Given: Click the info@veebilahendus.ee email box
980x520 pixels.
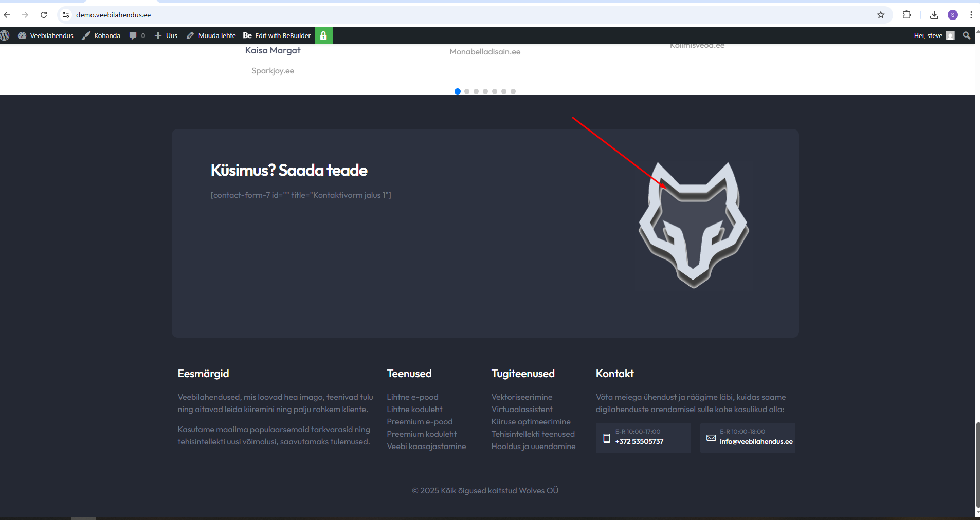Looking at the screenshot, I should tap(748, 438).
